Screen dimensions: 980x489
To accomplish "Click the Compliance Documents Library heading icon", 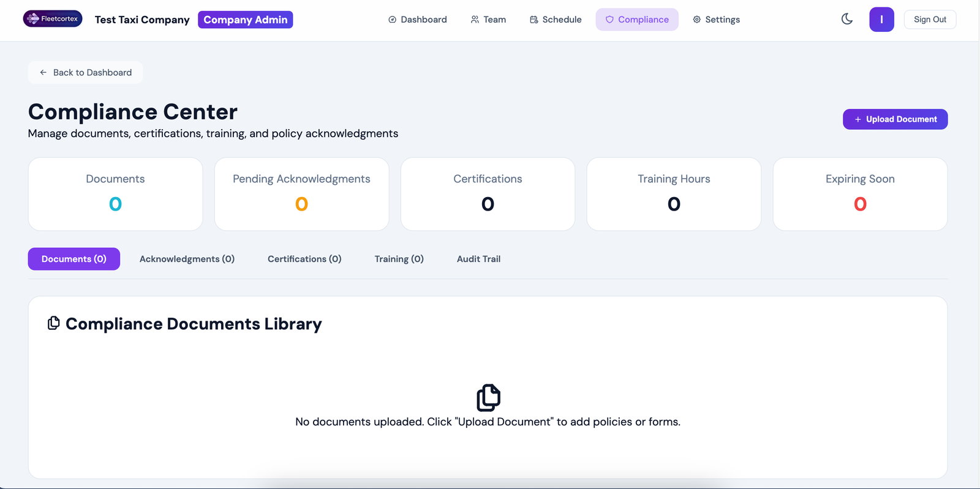I will [54, 323].
